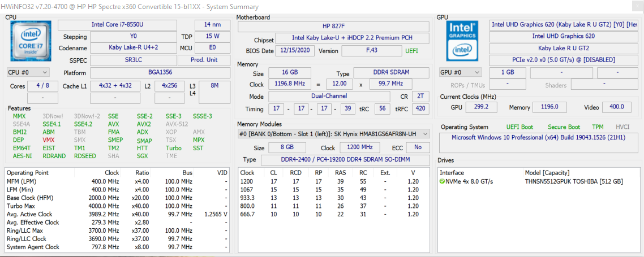
Task: Click the green UEFI label
Action: 412,51
